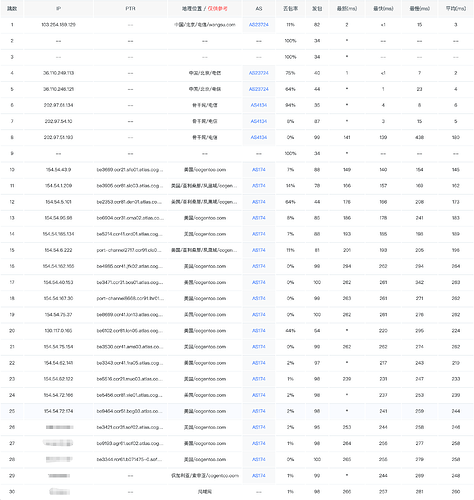Open the AS174 link in hop 15 row

click(x=259, y=250)
